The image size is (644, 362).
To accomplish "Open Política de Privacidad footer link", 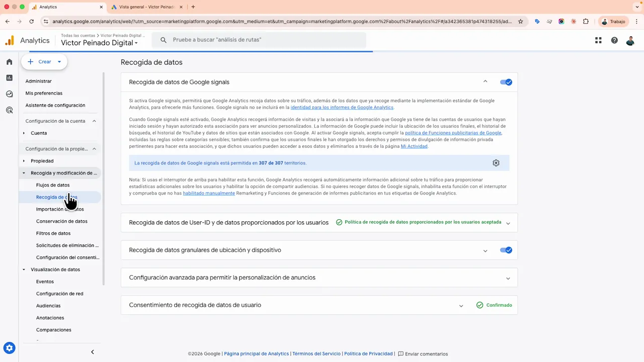I will click(x=368, y=354).
